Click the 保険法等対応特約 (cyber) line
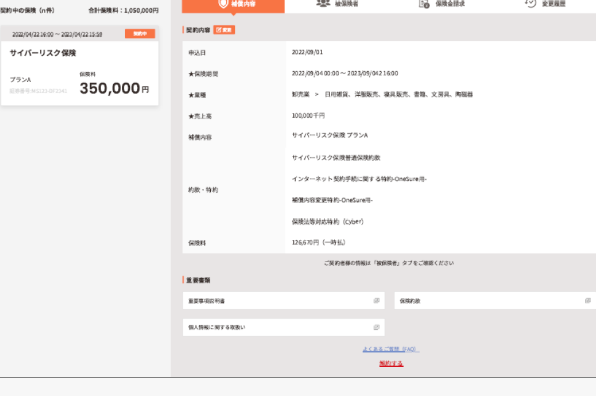 pyautogui.click(x=328, y=222)
